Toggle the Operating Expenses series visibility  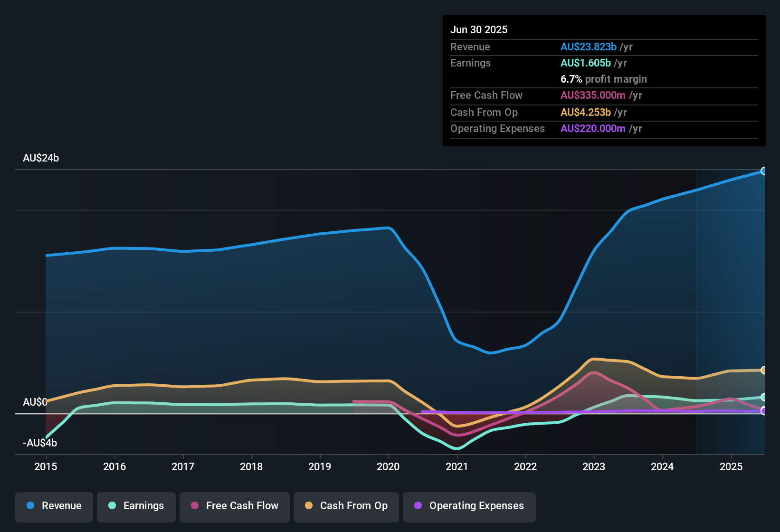pos(469,506)
